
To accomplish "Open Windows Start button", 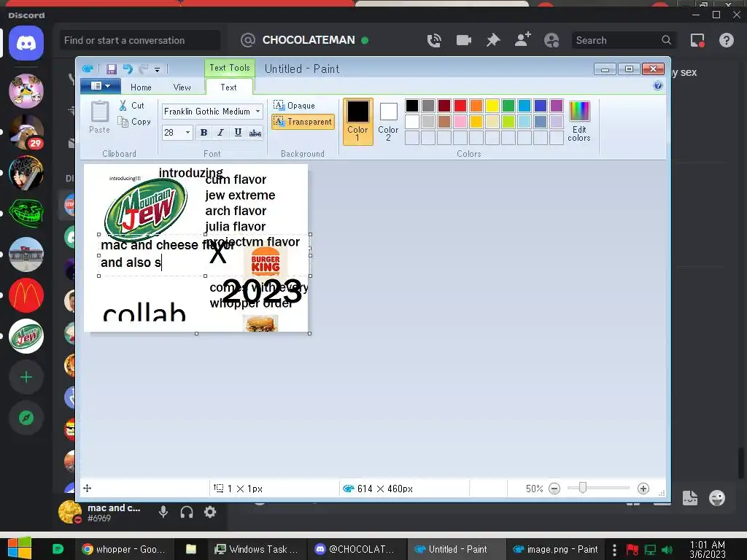I will tap(20, 548).
